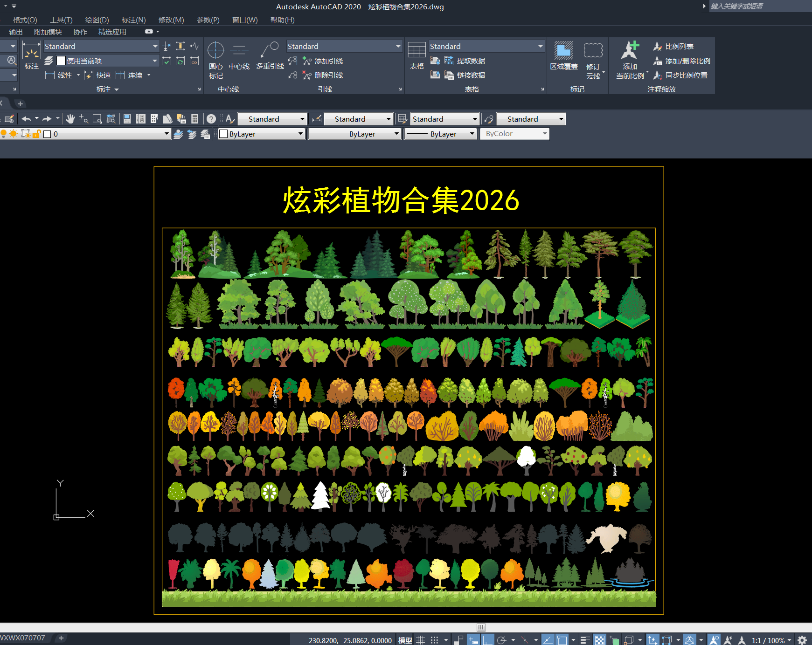Screen dimensions: 812x645
Task: Open the 修改 menu
Action: pyautogui.click(x=171, y=20)
